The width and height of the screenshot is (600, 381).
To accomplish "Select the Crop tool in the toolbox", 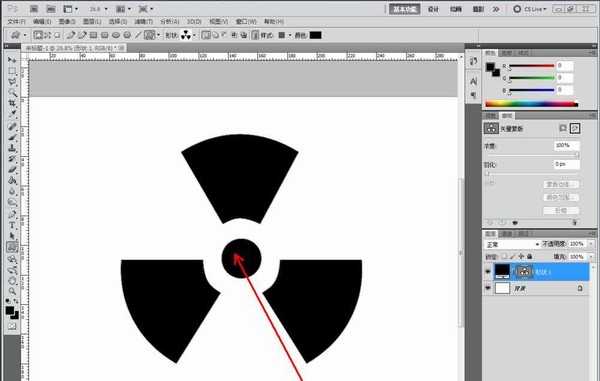I will [12, 103].
